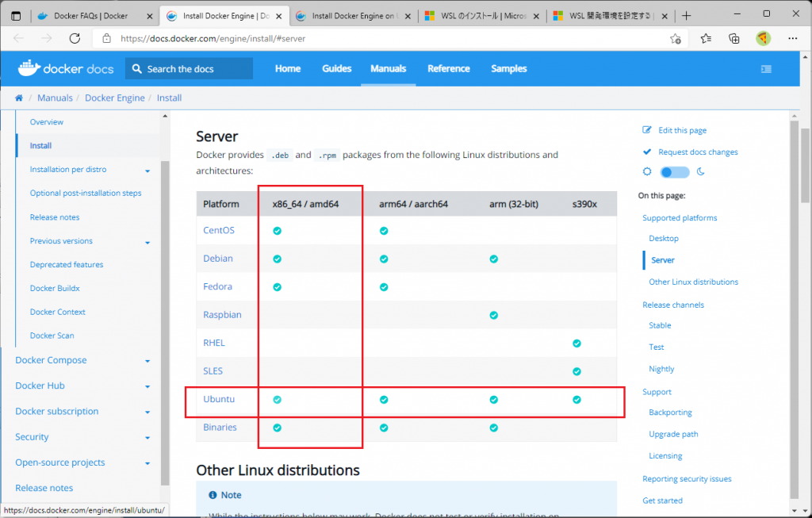812x518 pixels.
Task: Click the Docker Engine breadcrumb link
Action: (114, 98)
